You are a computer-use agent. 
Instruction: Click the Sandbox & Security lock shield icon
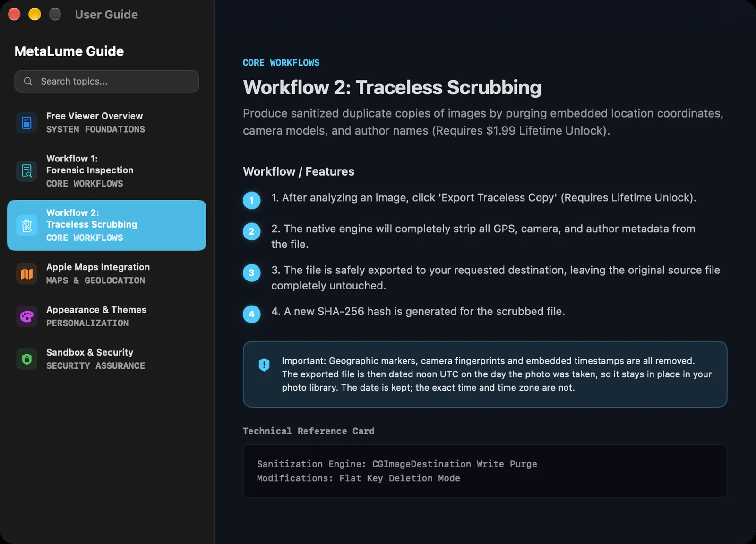pyautogui.click(x=26, y=359)
